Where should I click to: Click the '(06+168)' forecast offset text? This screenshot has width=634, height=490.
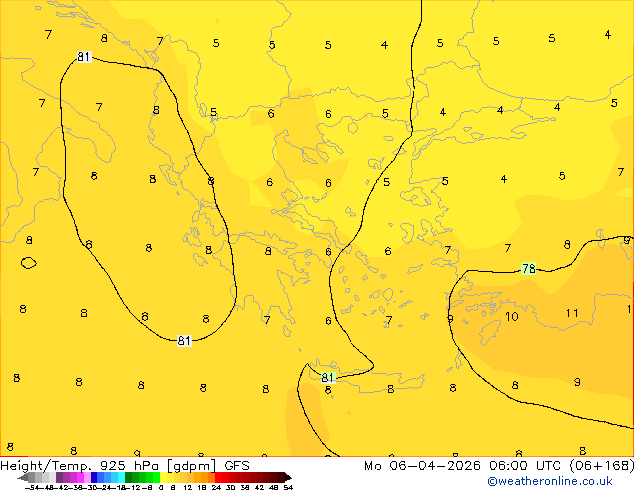click(601, 465)
